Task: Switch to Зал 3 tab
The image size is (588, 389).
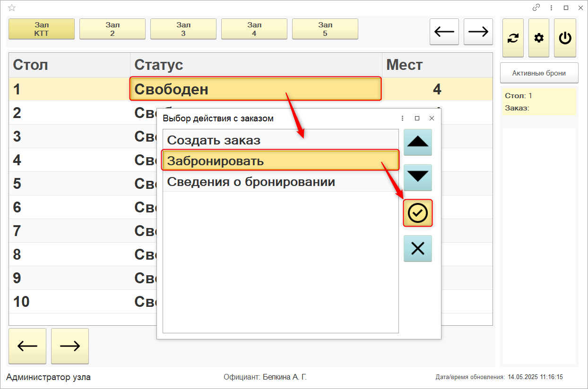Action: coord(183,29)
